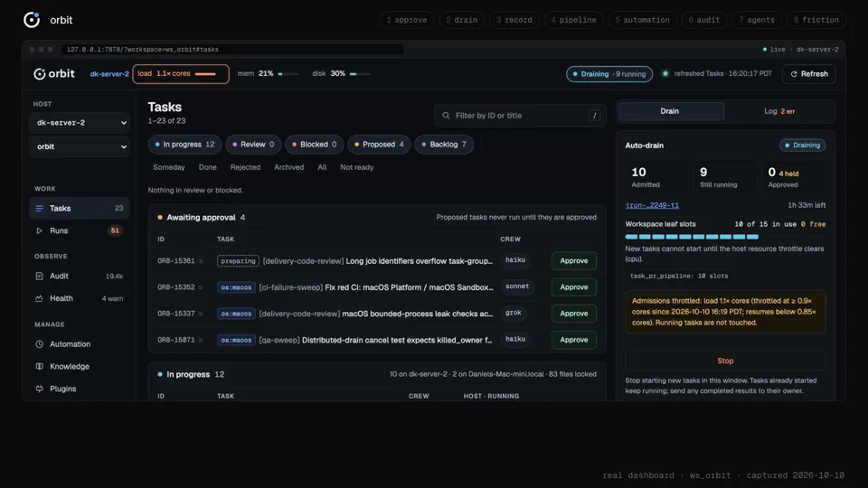Approve task ORB-15361
The image size is (868, 488).
tap(574, 260)
